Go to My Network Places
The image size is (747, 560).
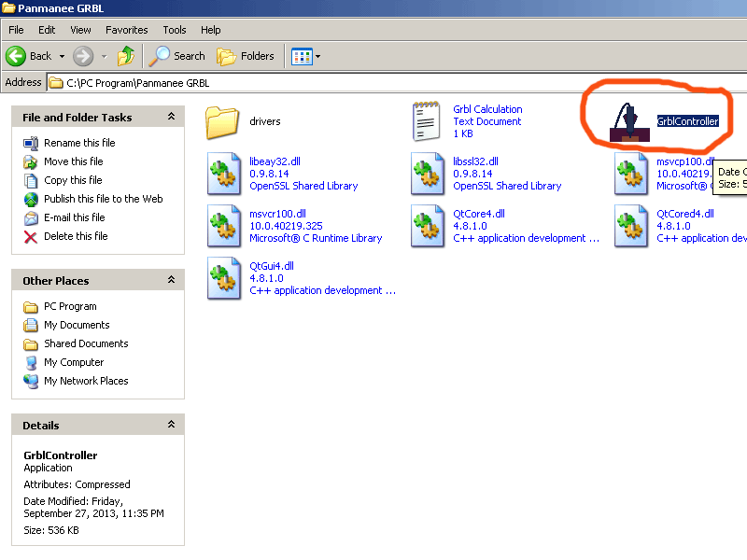tap(86, 381)
